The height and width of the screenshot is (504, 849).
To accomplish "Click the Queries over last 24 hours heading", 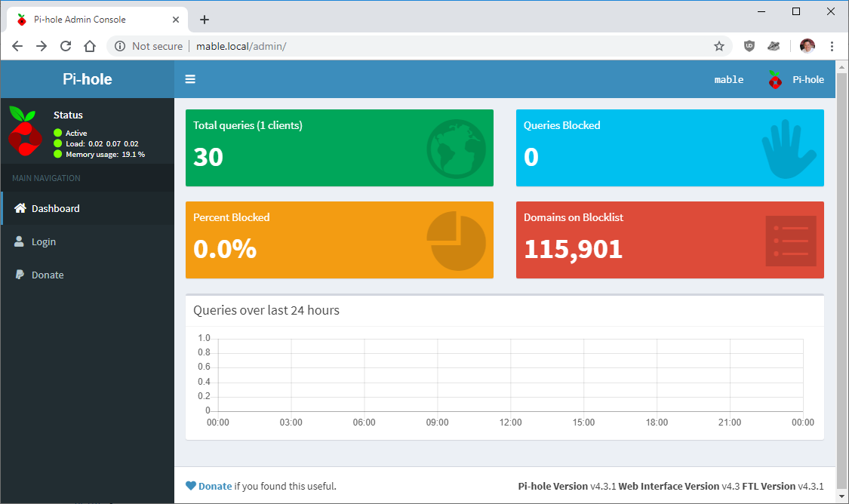I will 266,310.
